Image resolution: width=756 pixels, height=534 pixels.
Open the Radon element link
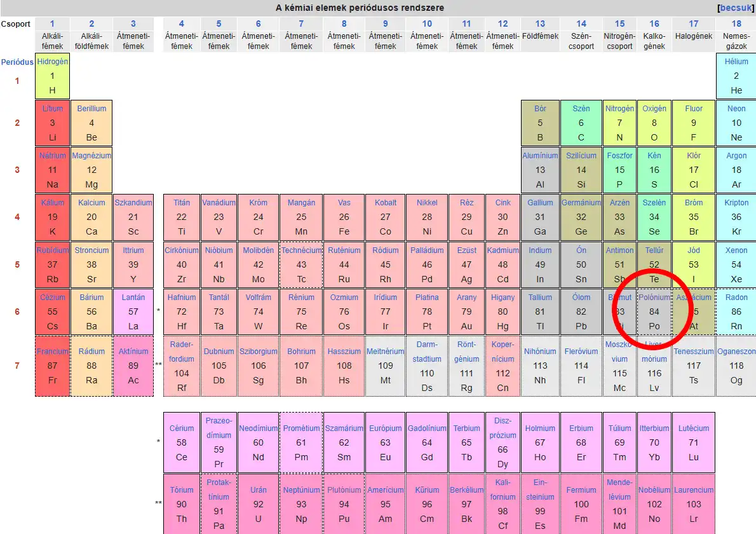click(736, 297)
